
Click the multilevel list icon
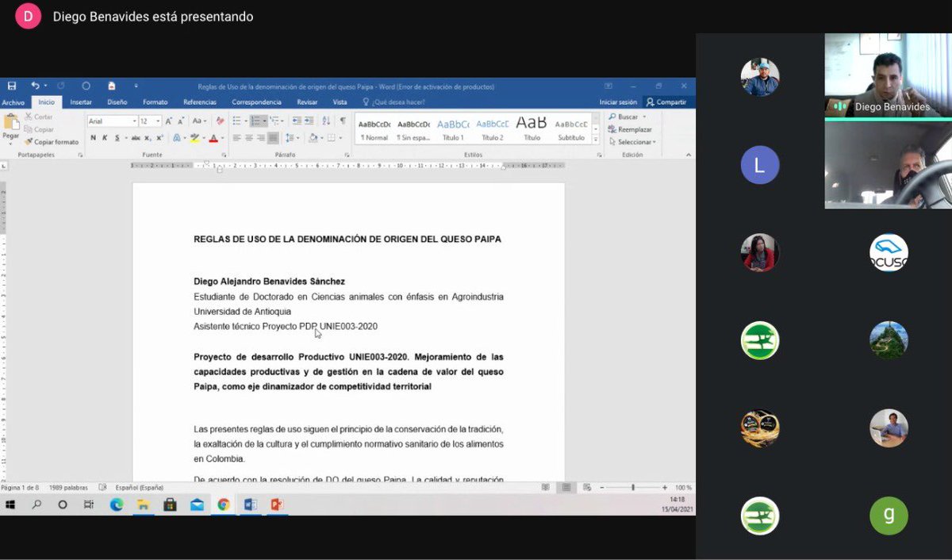click(274, 121)
